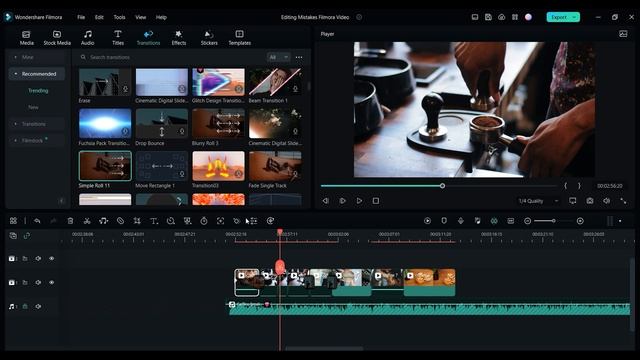Open the Export dropdown arrow
The image size is (640, 360).
pos(575,17)
